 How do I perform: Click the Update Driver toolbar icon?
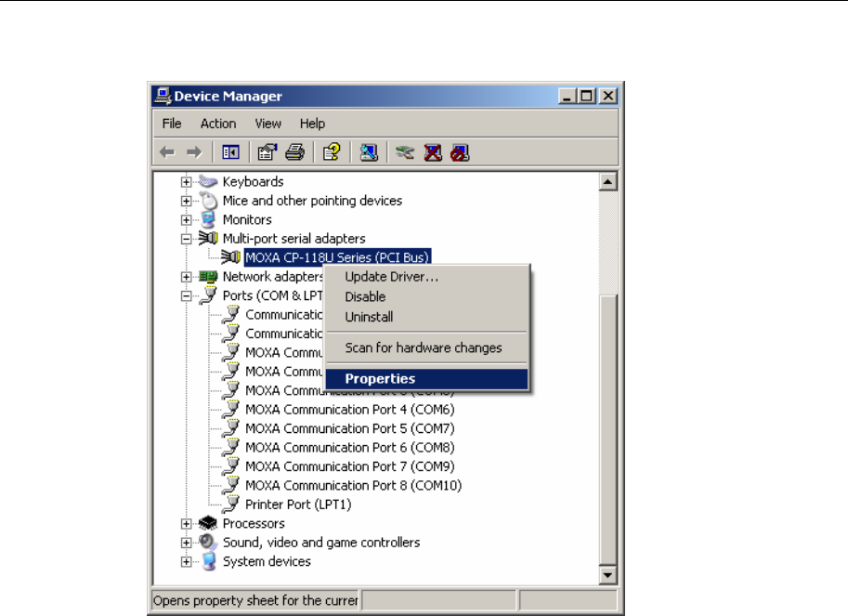point(404,152)
